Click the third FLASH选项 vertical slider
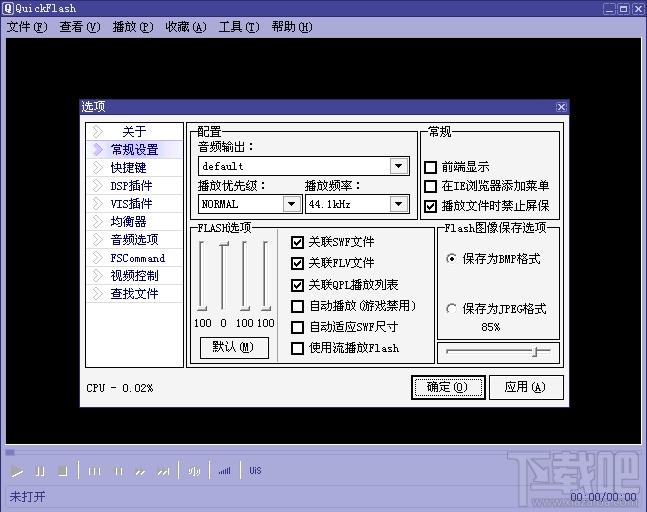647x512 pixels. pos(245,276)
